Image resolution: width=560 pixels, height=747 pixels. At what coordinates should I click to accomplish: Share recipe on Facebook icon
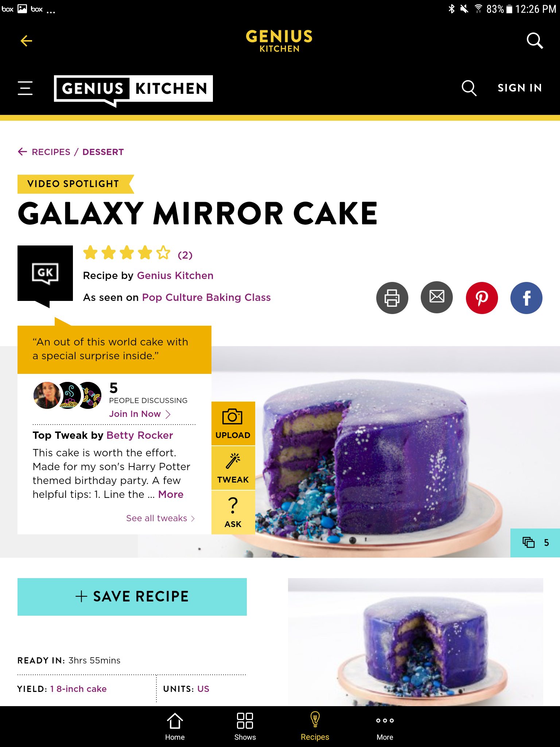(x=526, y=298)
